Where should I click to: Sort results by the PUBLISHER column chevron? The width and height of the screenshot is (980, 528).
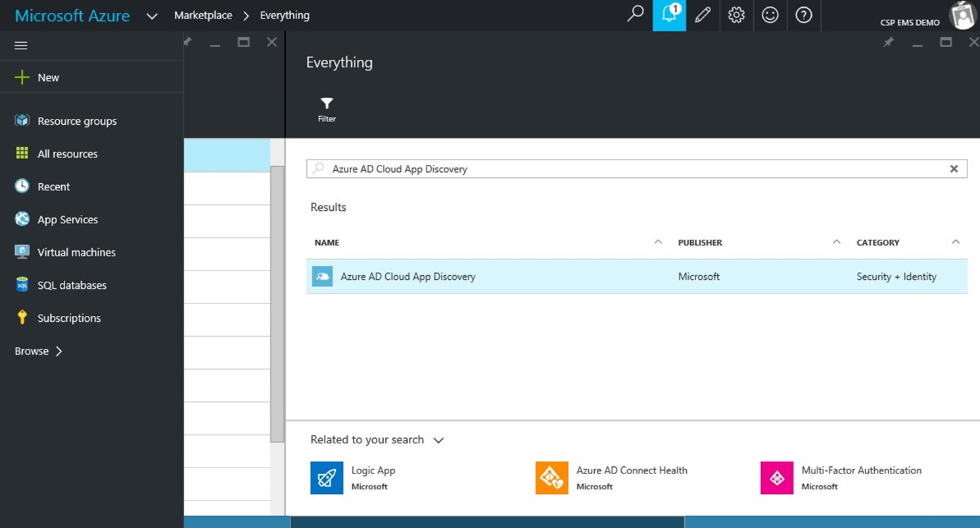836,242
